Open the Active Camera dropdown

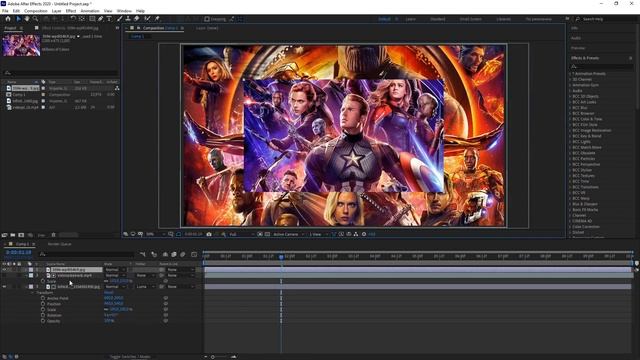289,234
